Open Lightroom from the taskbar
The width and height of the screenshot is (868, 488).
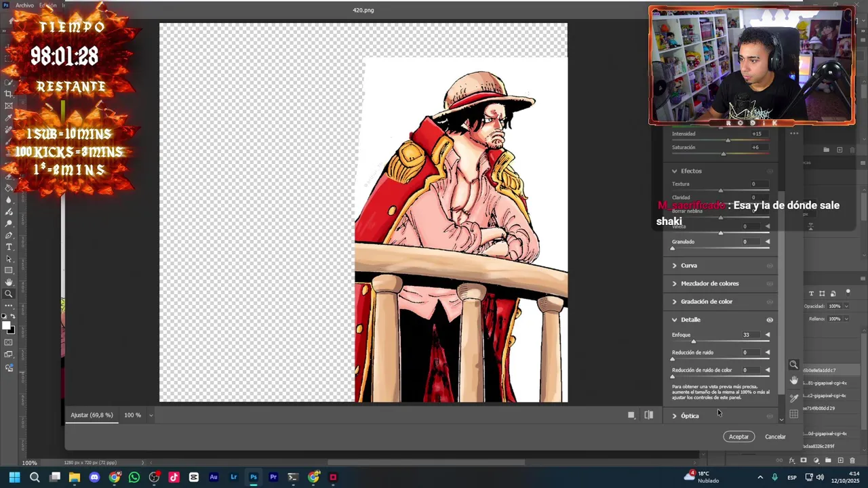(x=234, y=477)
